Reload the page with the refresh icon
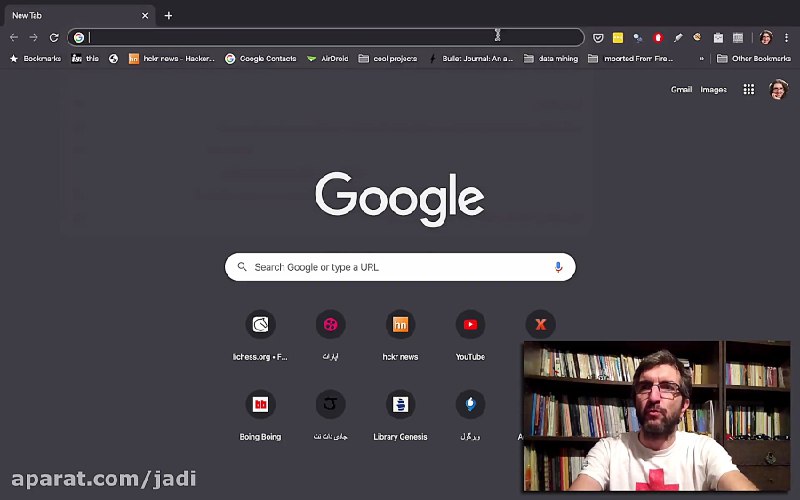 [x=54, y=37]
